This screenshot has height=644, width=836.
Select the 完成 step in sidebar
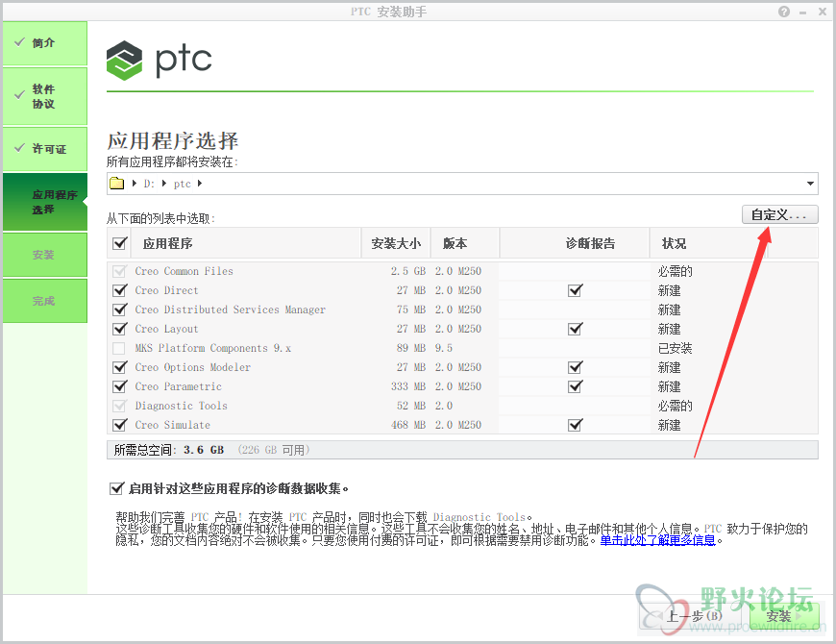pyautogui.click(x=45, y=301)
